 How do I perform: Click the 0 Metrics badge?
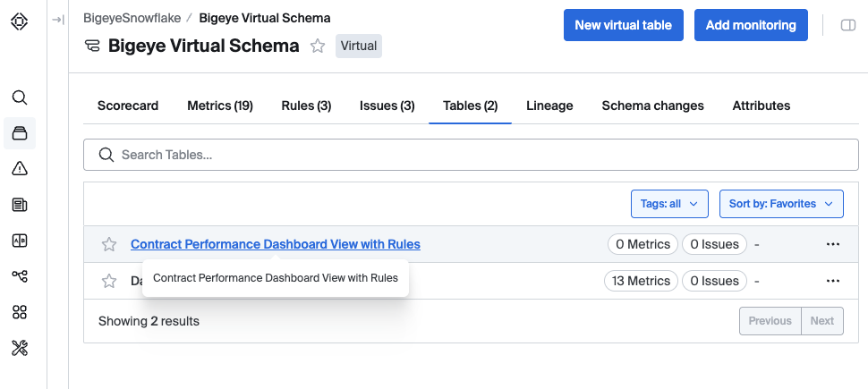pyautogui.click(x=642, y=244)
